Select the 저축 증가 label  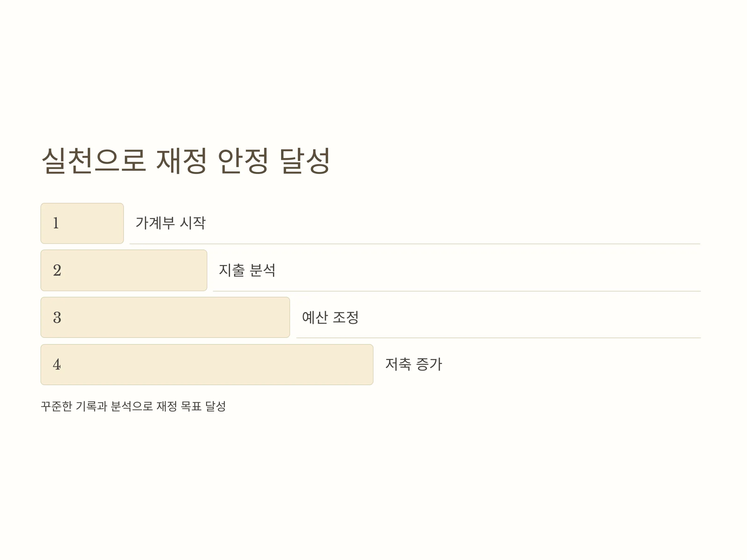pos(414,364)
